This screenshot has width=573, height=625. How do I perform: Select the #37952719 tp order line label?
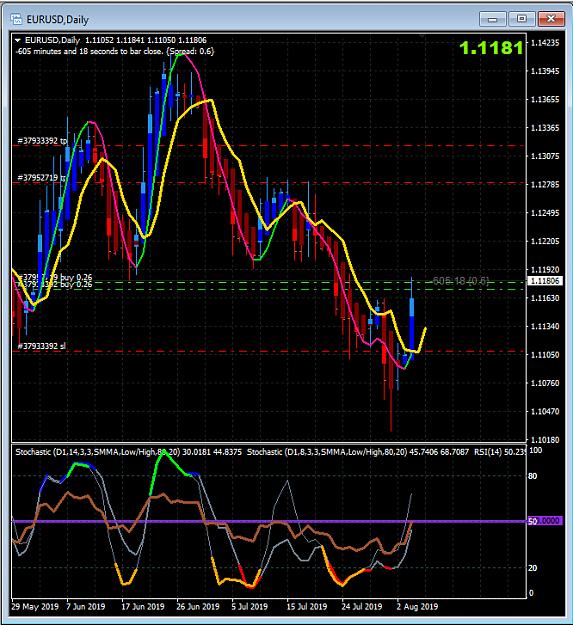coord(41,177)
